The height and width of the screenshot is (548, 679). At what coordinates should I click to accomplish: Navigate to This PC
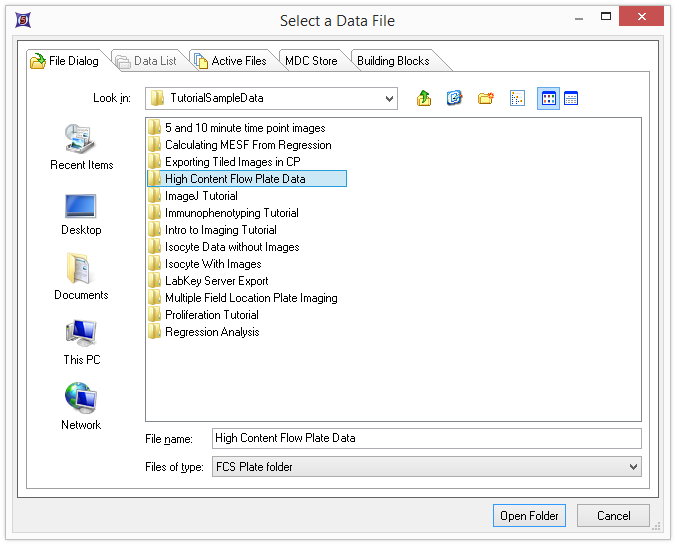coord(81,342)
